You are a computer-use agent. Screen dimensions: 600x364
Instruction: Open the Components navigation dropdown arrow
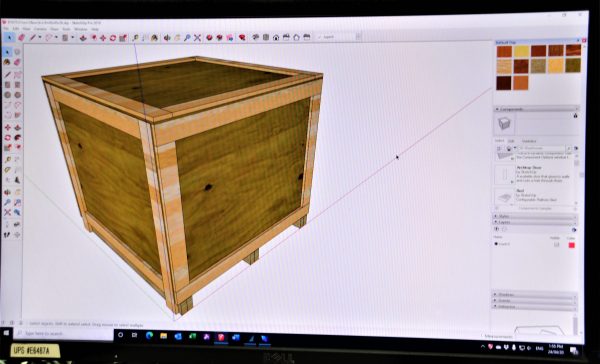[515, 148]
